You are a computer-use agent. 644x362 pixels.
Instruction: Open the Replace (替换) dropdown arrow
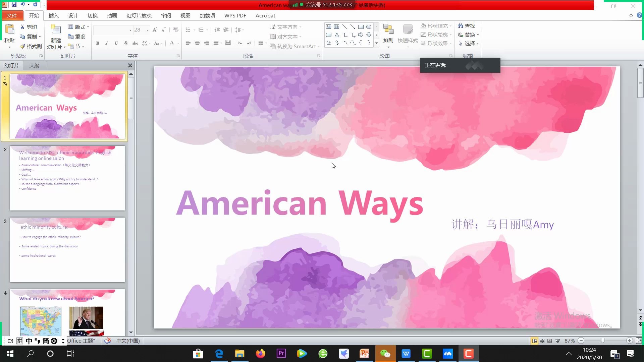[x=478, y=35]
